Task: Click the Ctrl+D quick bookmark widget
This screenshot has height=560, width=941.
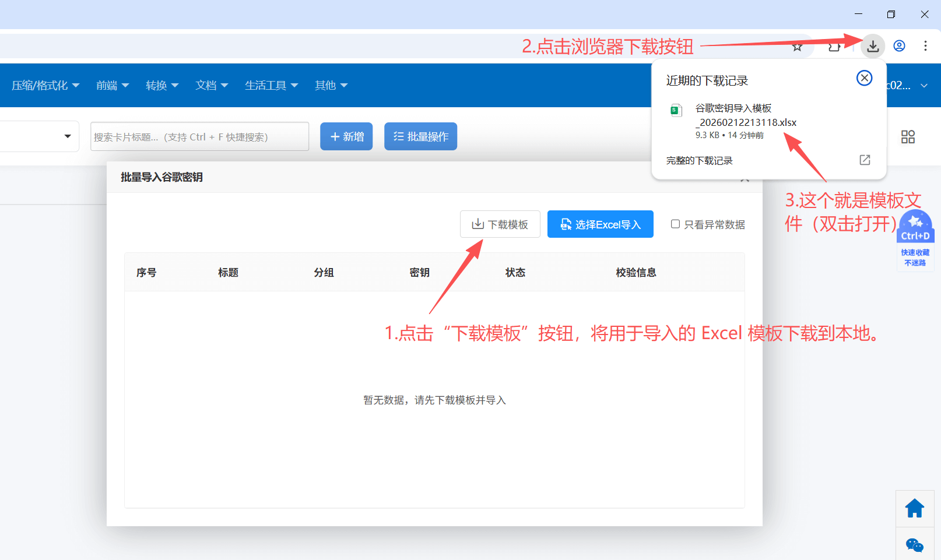Action: [915, 240]
